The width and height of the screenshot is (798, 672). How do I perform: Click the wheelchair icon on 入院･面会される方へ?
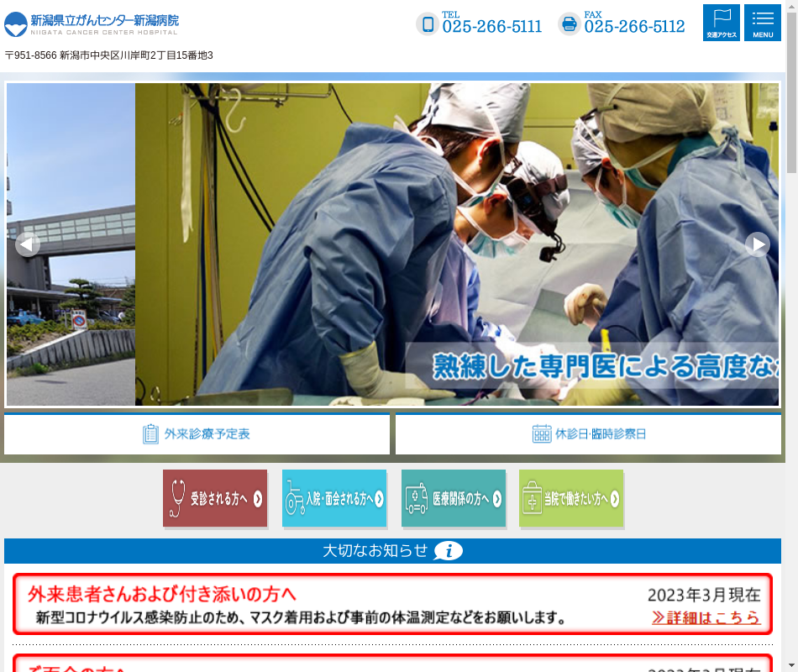tap(295, 498)
